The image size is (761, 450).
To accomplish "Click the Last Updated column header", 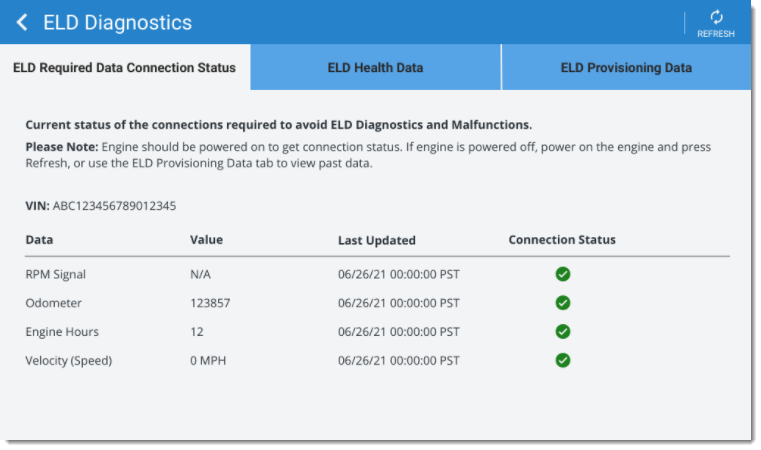I will pos(377,240).
